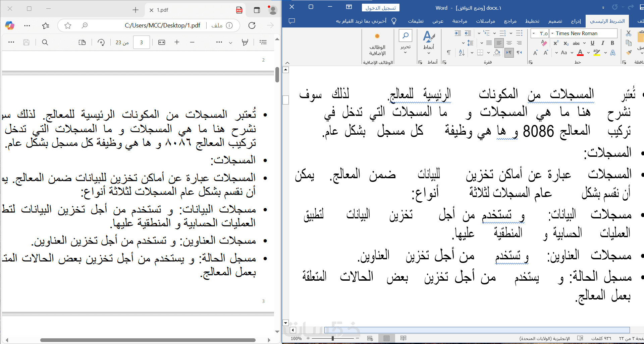The image size is (644, 344).
Task: Clear all formatting with eraser icon
Action: (x=544, y=43)
